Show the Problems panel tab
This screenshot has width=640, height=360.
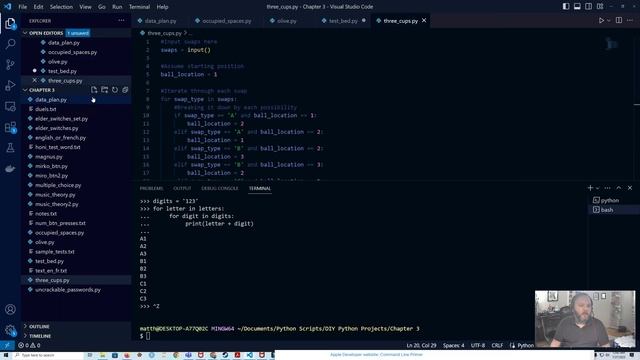[x=151, y=188]
